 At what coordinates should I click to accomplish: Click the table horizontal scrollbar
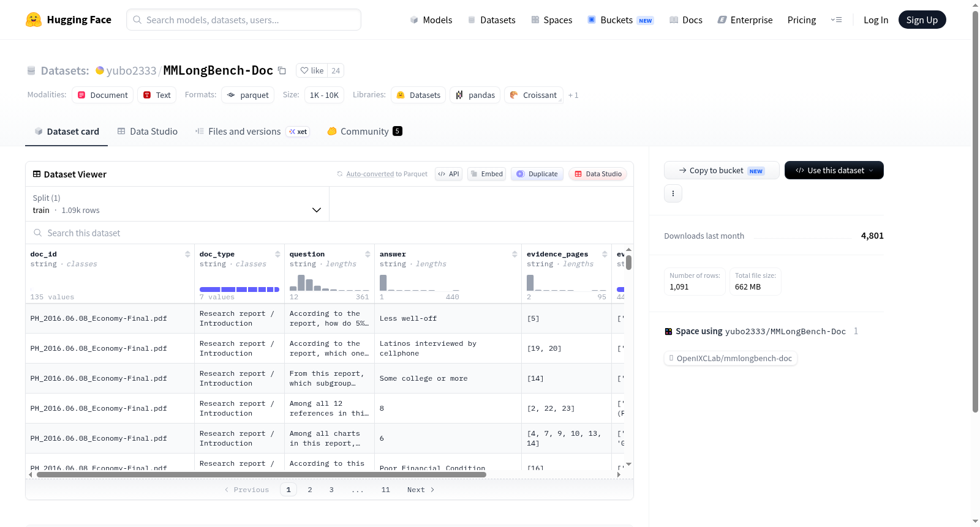tap(262, 474)
